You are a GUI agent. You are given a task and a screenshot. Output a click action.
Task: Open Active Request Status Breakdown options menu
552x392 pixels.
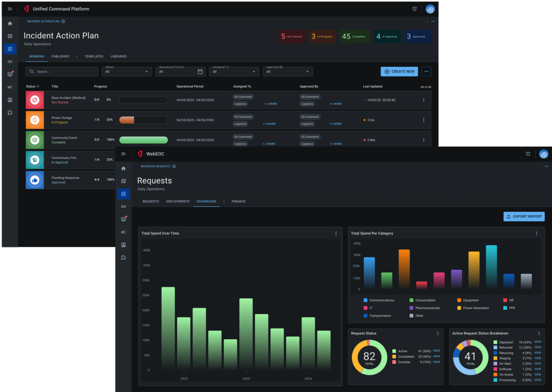point(539,333)
